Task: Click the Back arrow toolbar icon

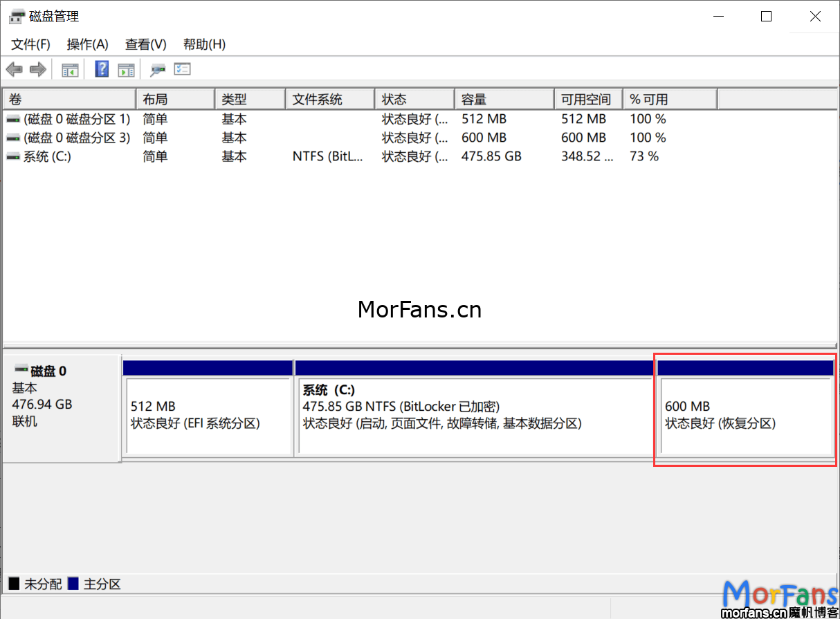Action: (x=15, y=69)
